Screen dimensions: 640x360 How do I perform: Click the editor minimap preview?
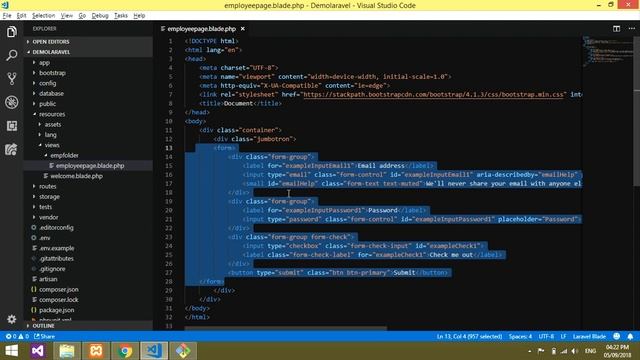(x=607, y=51)
